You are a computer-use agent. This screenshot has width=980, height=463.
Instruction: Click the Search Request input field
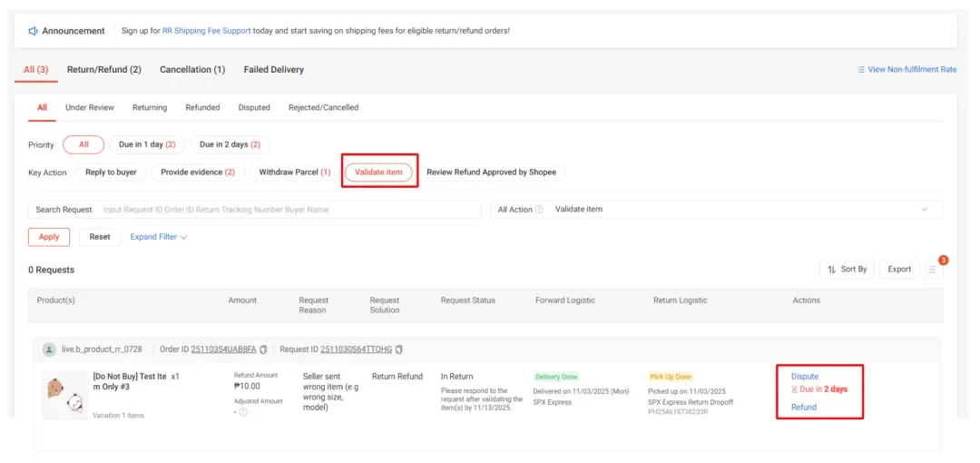(x=290, y=210)
